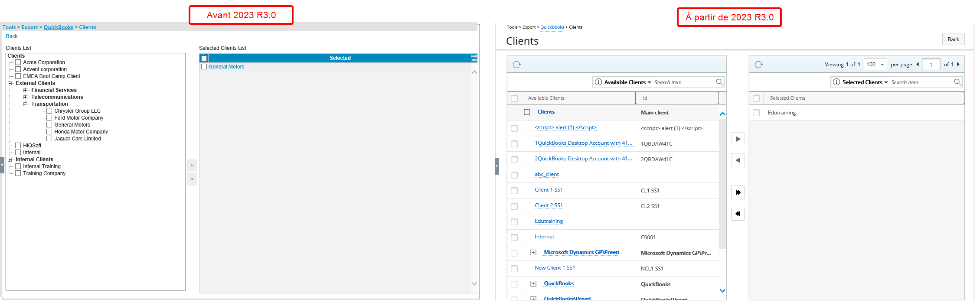Check the Ford Motor Company checkbox
Image resolution: width=980 pixels, height=306 pixels.
click(49, 118)
